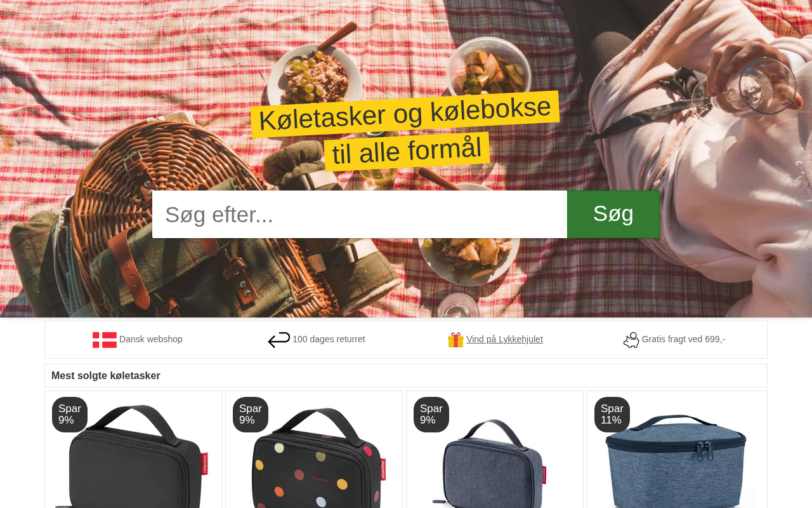Open the 'Vind på Lykkehjulet' link

504,339
